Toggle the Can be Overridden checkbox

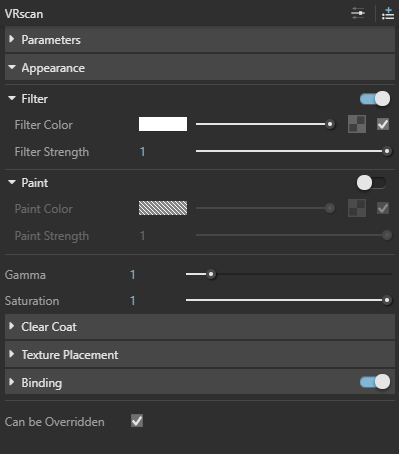137,421
